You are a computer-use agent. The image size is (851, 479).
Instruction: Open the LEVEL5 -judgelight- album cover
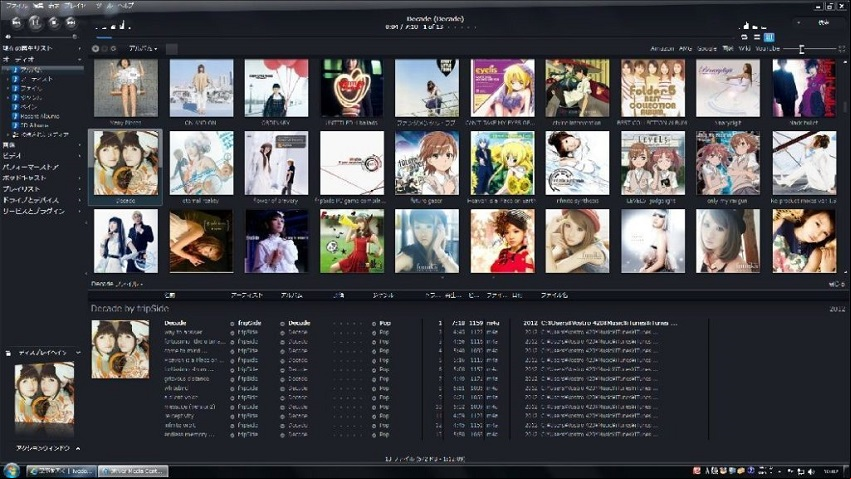pos(653,163)
